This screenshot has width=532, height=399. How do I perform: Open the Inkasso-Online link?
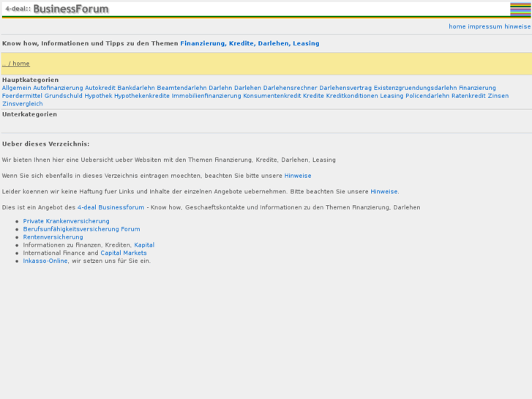(45, 261)
